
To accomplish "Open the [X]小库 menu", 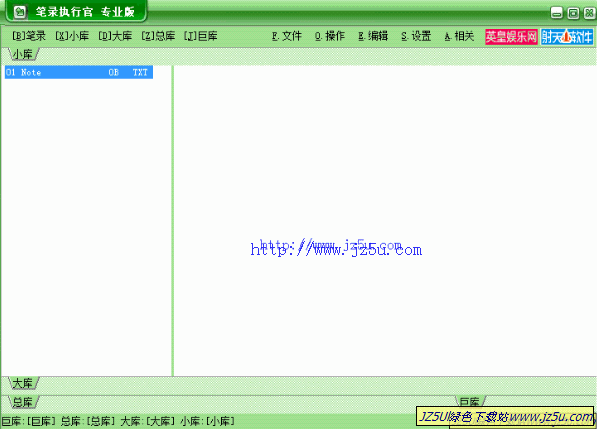I will point(72,36).
